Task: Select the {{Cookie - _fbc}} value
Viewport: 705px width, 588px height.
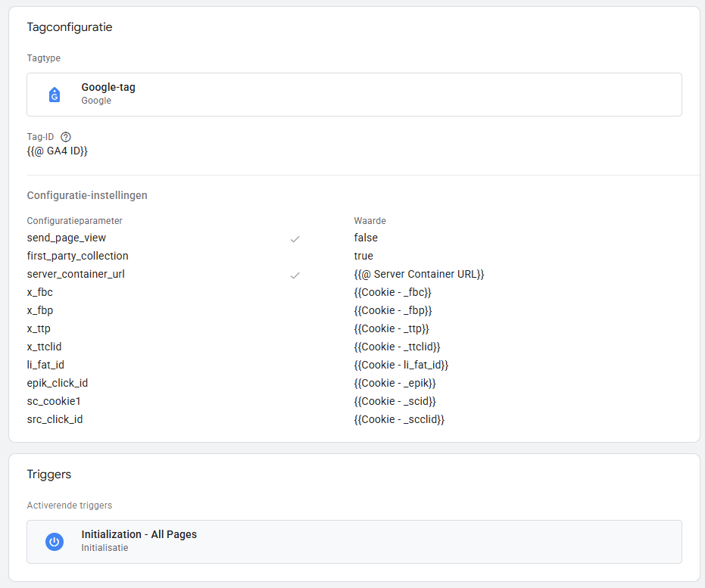Action: [392, 292]
